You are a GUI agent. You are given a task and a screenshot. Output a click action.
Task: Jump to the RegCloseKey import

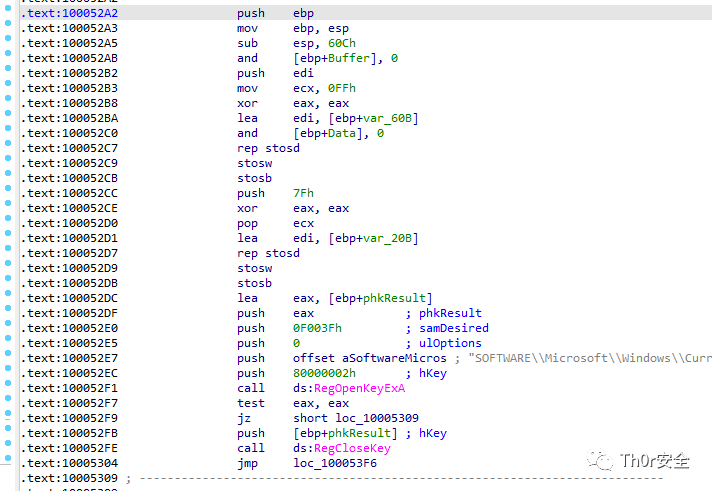click(x=352, y=448)
